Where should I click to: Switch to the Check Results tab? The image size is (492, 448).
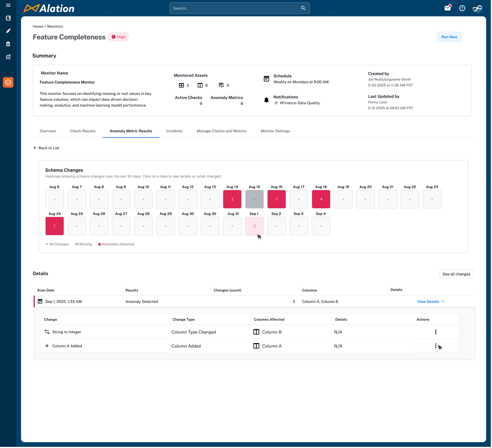pos(83,131)
